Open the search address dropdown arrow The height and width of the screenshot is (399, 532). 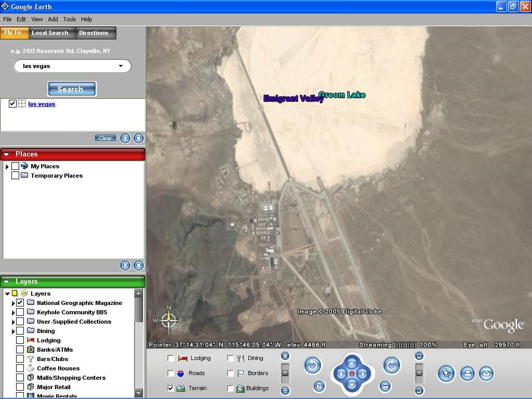coord(121,66)
